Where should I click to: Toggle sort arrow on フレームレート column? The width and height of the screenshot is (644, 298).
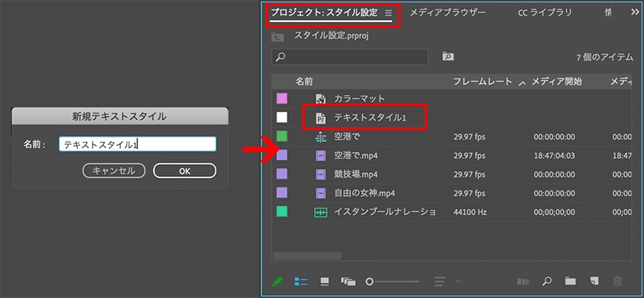point(522,83)
